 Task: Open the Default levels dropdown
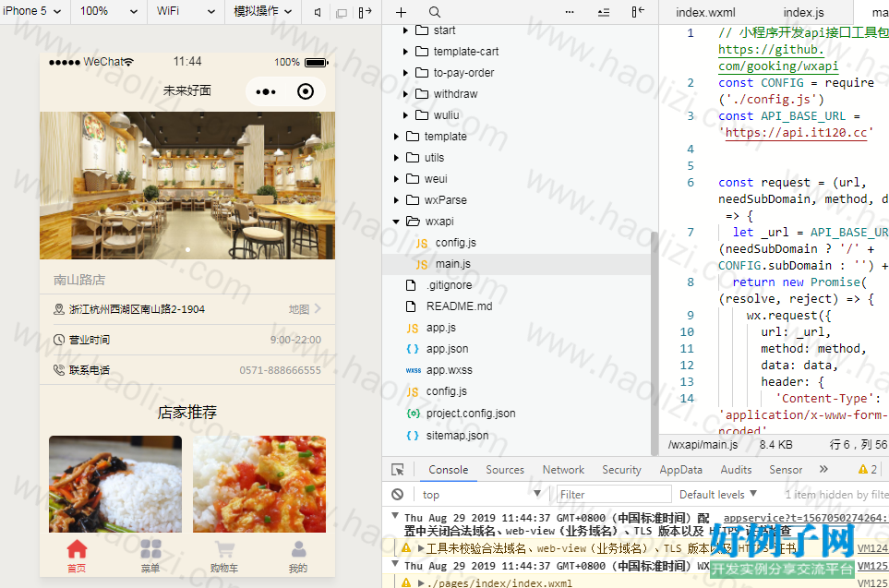point(718,495)
